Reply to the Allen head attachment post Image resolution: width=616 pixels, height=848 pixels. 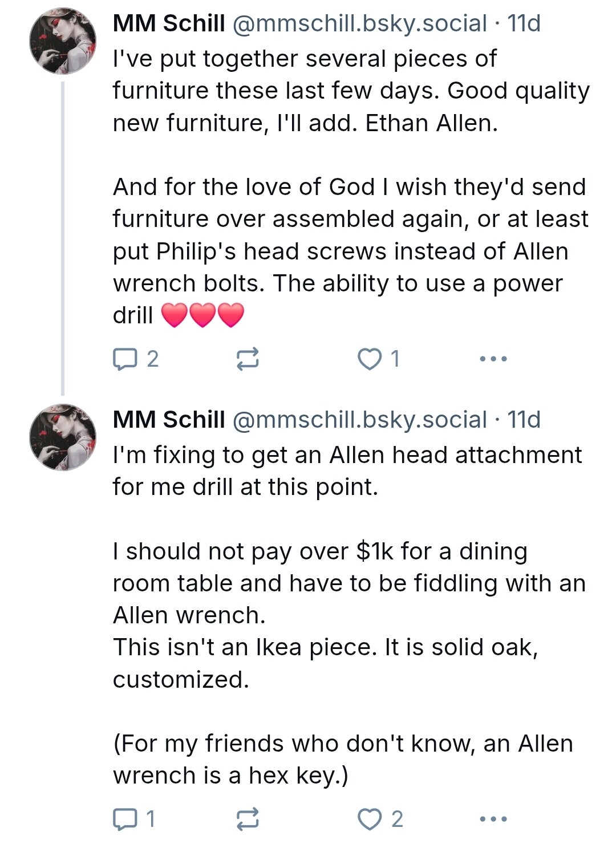125,819
